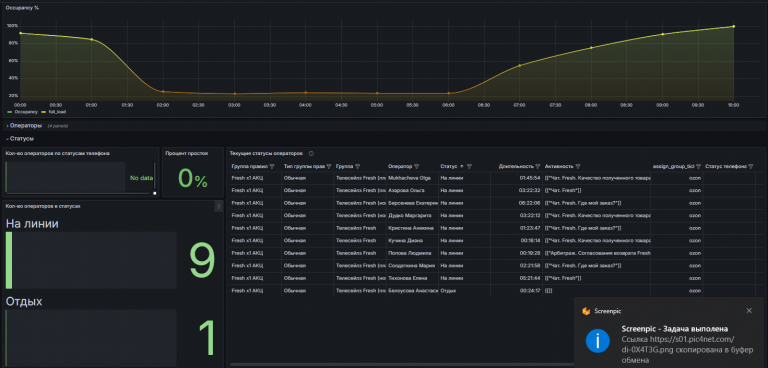
Task: Open three-dot menu of Кол-во операторов в статусах
Action: [x=218, y=207]
